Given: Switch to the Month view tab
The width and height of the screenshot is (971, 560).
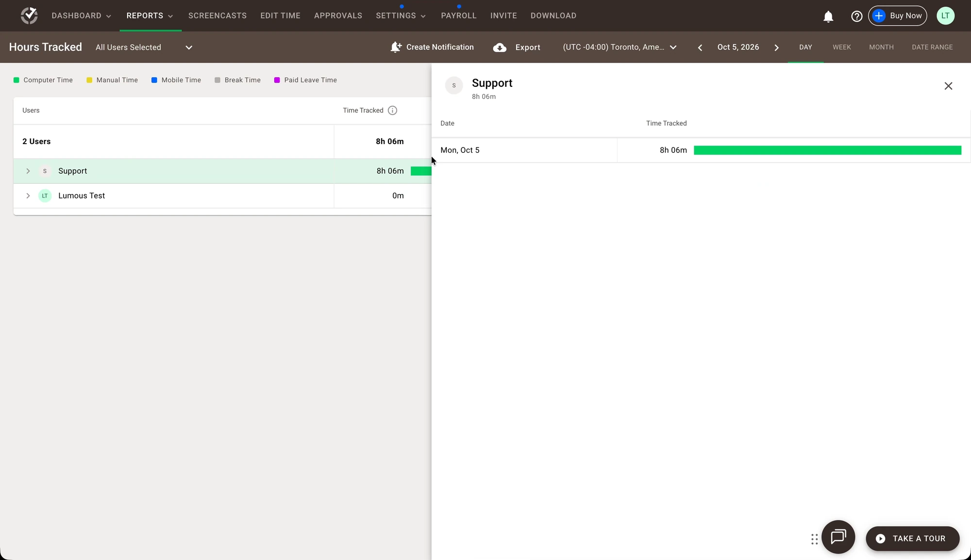Looking at the screenshot, I should (881, 47).
